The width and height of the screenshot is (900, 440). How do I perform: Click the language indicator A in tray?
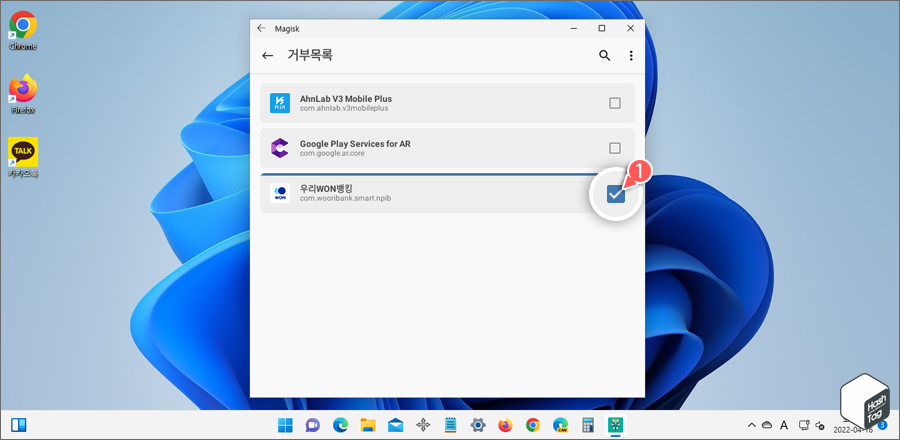point(784,425)
